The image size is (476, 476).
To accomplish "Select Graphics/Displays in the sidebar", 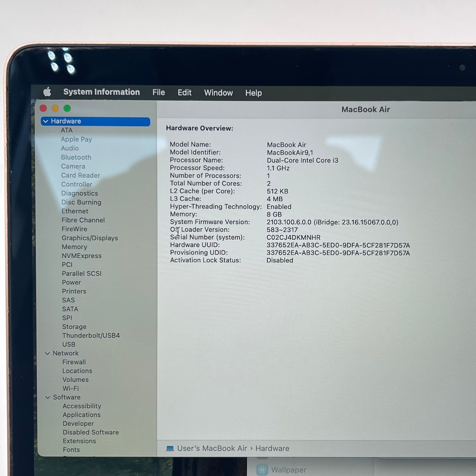I will click(90, 238).
